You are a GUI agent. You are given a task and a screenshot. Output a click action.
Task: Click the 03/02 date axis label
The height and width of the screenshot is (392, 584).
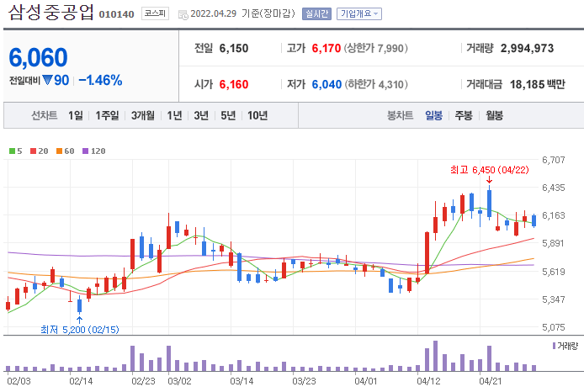point(179,381)
